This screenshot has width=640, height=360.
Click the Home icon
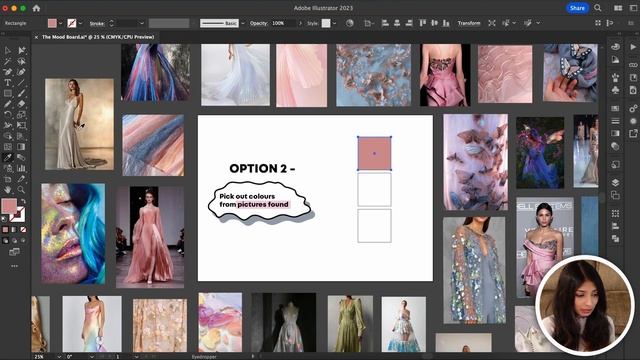[36, 8]
